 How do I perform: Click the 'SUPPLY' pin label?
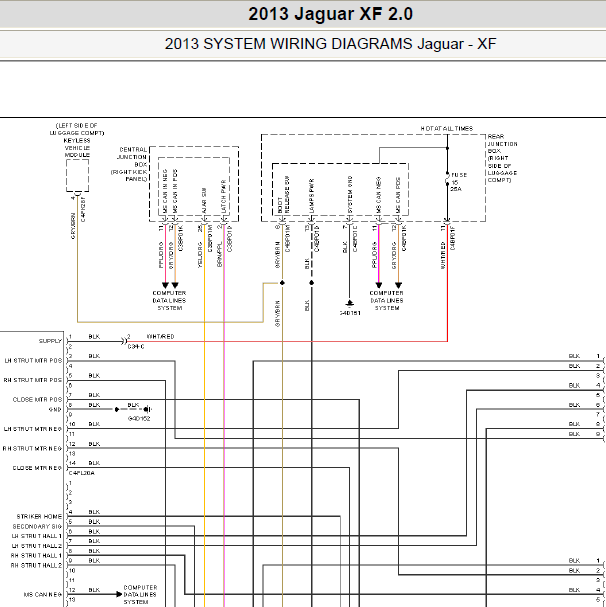(x=50, y=341)
